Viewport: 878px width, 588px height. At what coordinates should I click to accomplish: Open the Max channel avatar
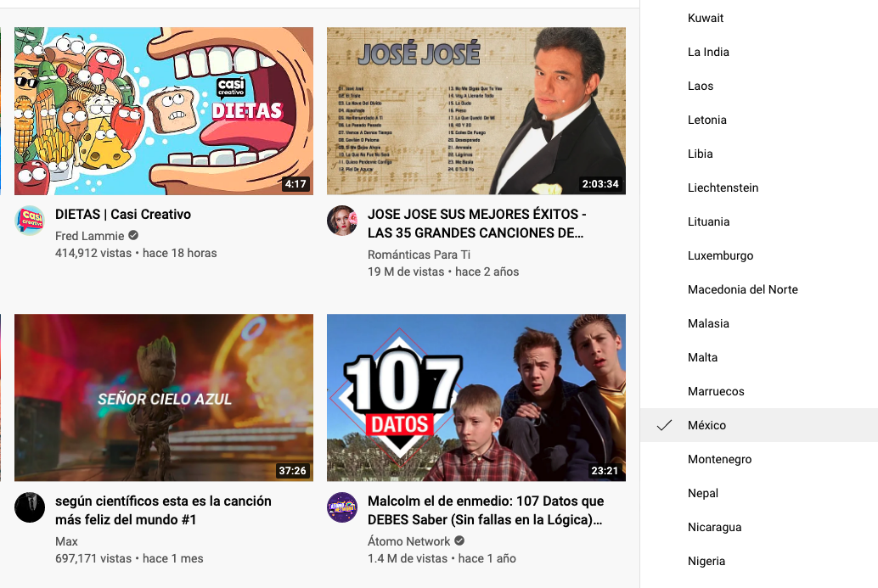[x=30, y=507]
